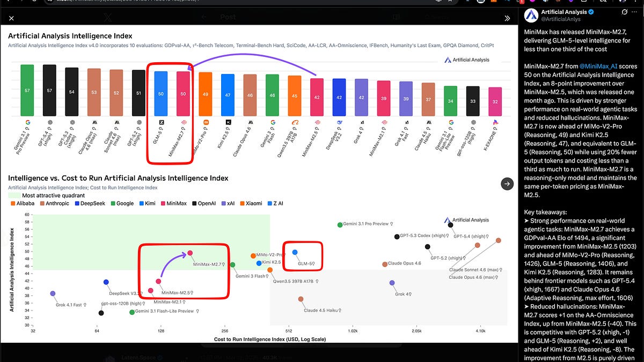Toggle the DeepSeek entry in the legend

pos(87,203)
